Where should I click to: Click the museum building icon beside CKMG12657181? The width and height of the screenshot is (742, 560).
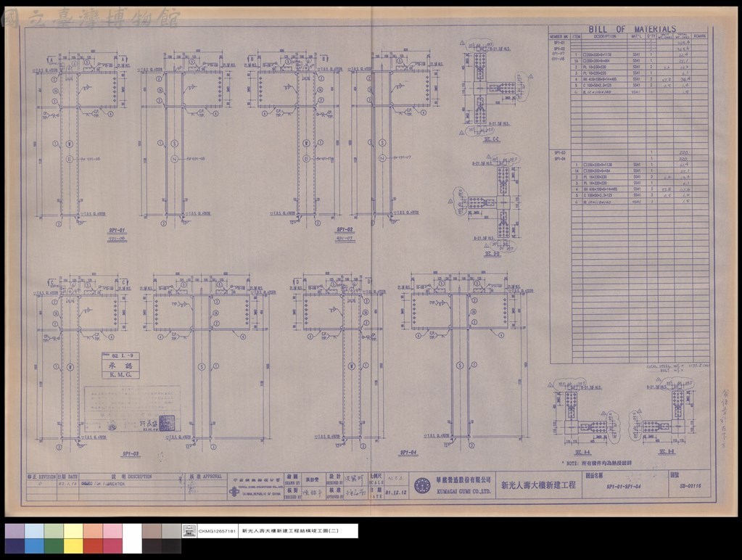[x=189, y=531]
